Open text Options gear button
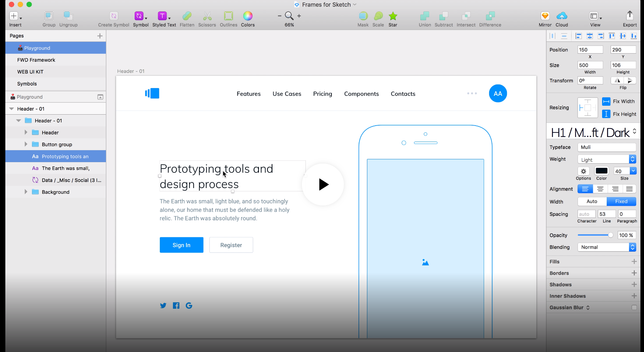This screenshot has width=644, height=352. [x=583, y=171]
